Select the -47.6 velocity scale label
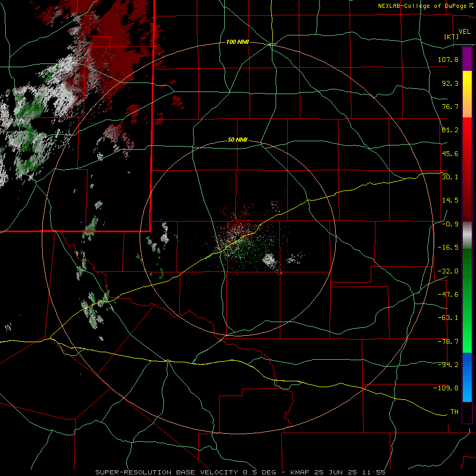This screenshot has height=476, width=476. click(448, 295)
